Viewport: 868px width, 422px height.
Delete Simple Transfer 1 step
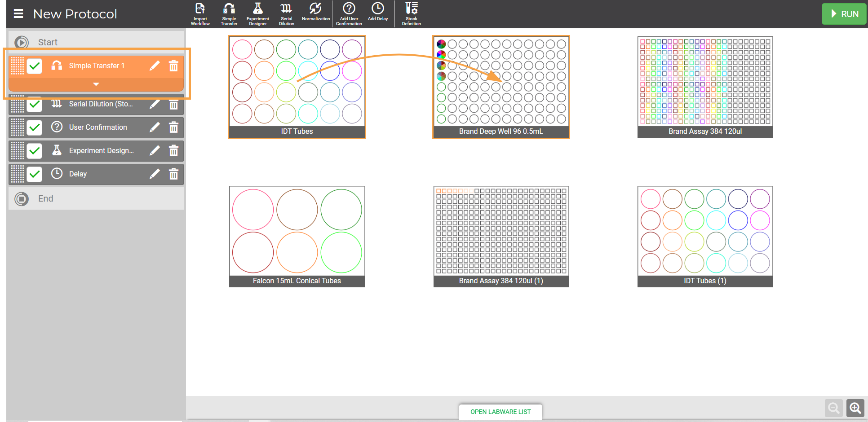pyautogui.click(x=173, y=66)
